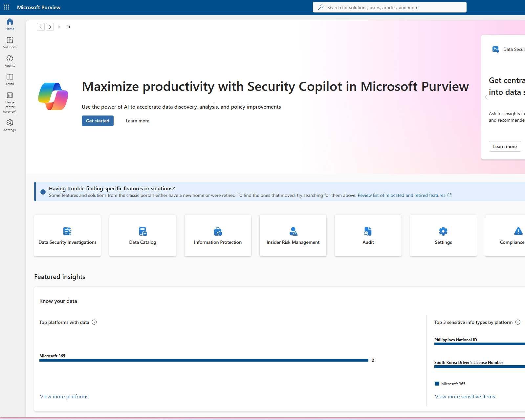Click the 'Know your data' heading
This screenshot has width=525, height=420.
[x=58, y=301]
